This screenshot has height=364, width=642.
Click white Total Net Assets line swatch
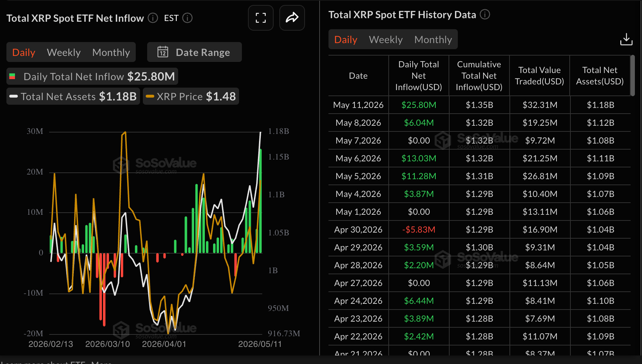[14, 96]
